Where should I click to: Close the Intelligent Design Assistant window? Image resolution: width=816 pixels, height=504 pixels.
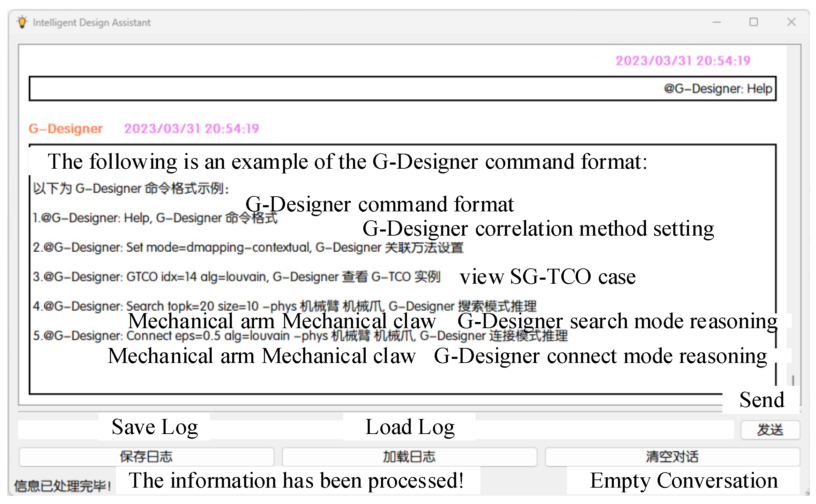click(x=791, y=22)
